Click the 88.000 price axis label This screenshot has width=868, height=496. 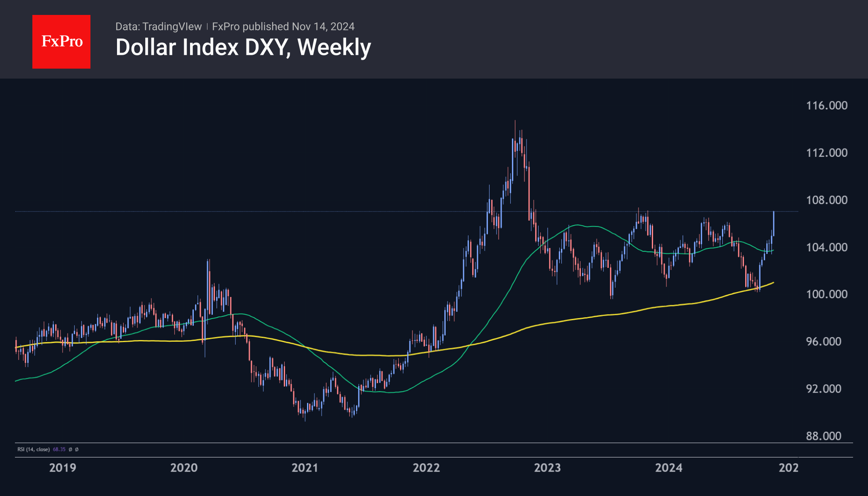[823, 436]
